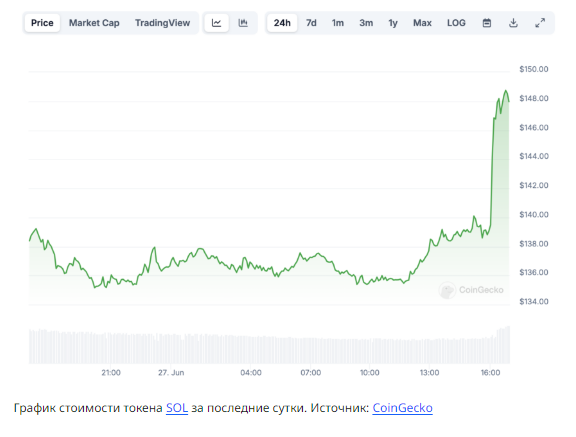Screen dimensions: 576x437
Task: Click the 13:00 time label
Action: [x=429, y=373]
